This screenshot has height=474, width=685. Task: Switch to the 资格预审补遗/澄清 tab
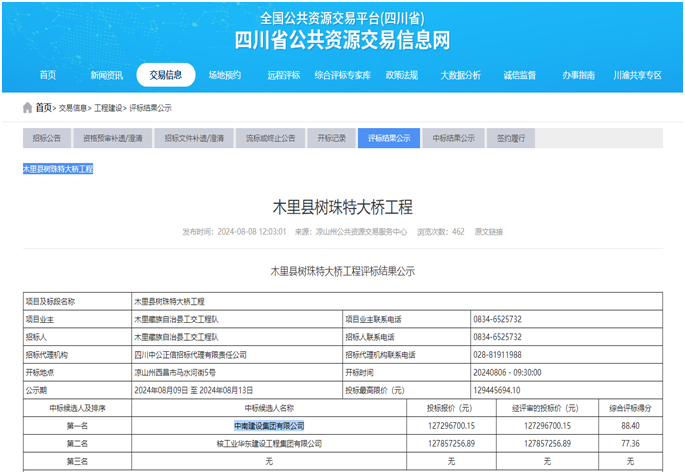pyautogui.click(x=113, y=139)
